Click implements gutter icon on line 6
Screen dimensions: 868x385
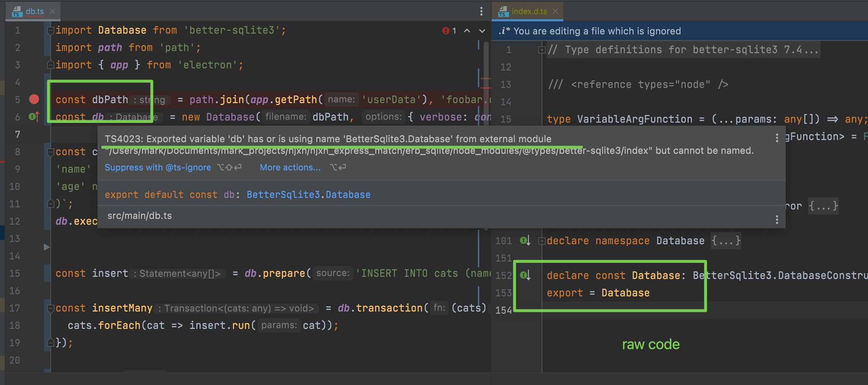point(33,117)
